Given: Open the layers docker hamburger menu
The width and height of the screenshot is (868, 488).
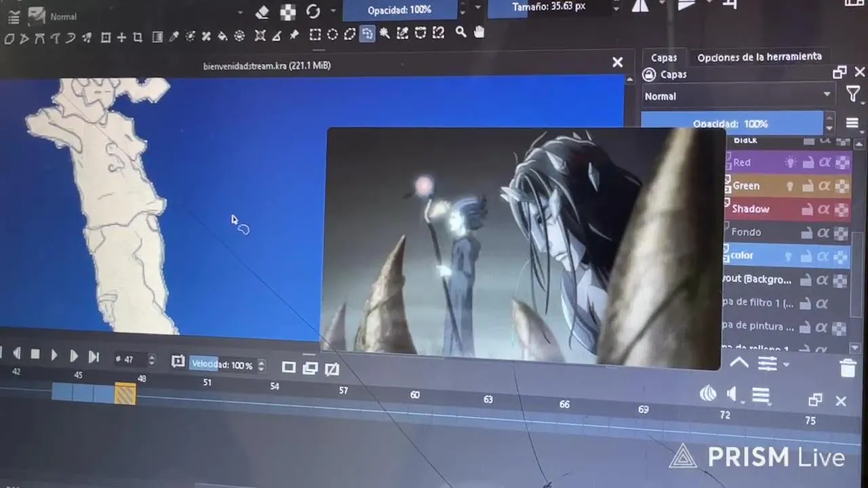Looking at the screenshot, I should pos(852,123).
